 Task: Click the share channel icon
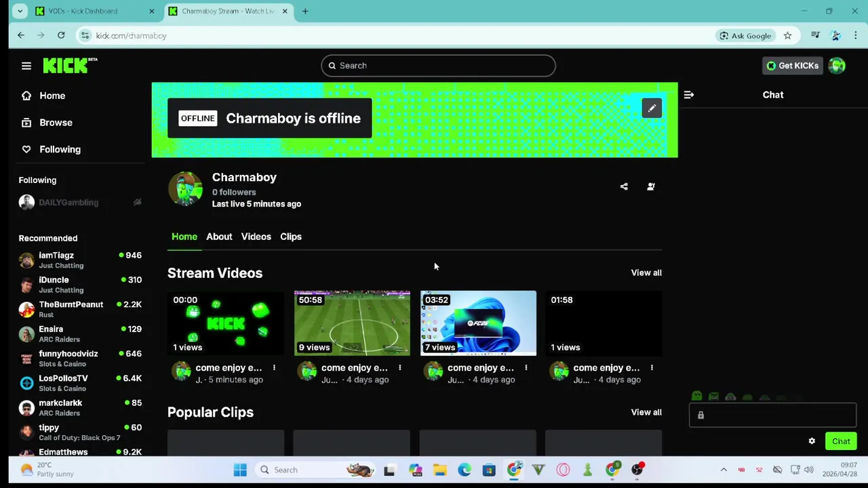pos(624,186)
